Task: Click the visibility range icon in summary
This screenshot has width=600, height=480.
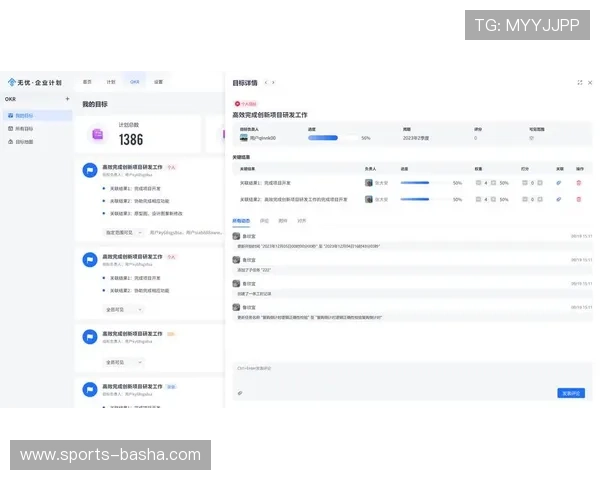Action: 532,138
